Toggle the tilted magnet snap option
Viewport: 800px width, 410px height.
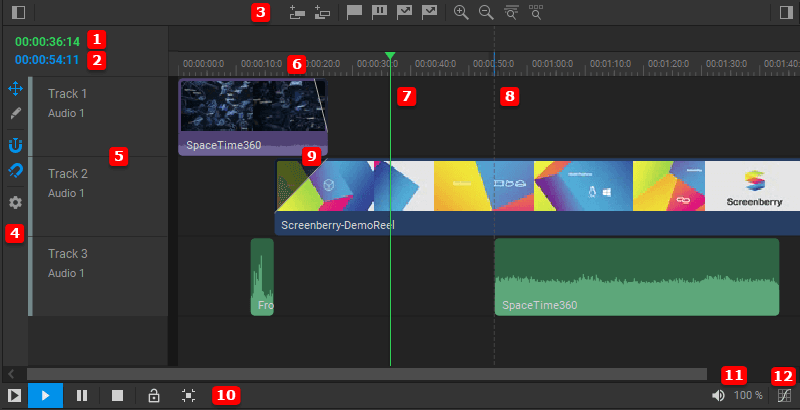tap(15, 170)
